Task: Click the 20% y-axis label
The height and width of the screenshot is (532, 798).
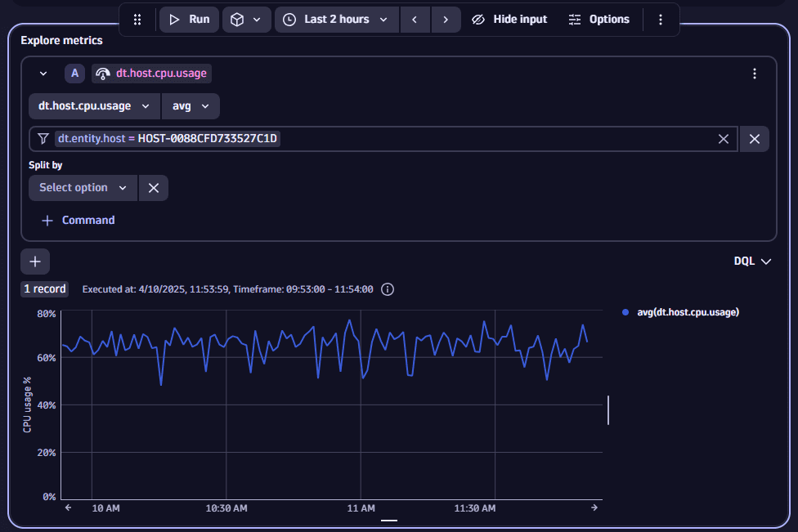Action: click(47, 453)
